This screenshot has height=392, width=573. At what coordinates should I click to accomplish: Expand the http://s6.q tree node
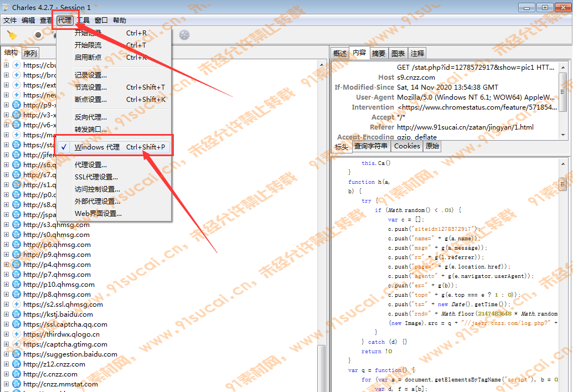point(6,165)
